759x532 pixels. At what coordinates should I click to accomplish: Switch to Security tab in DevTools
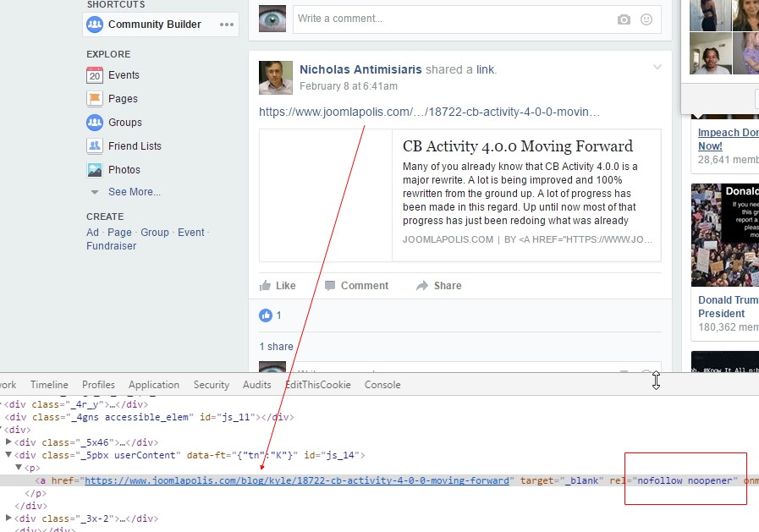click(x=212, y=385)
